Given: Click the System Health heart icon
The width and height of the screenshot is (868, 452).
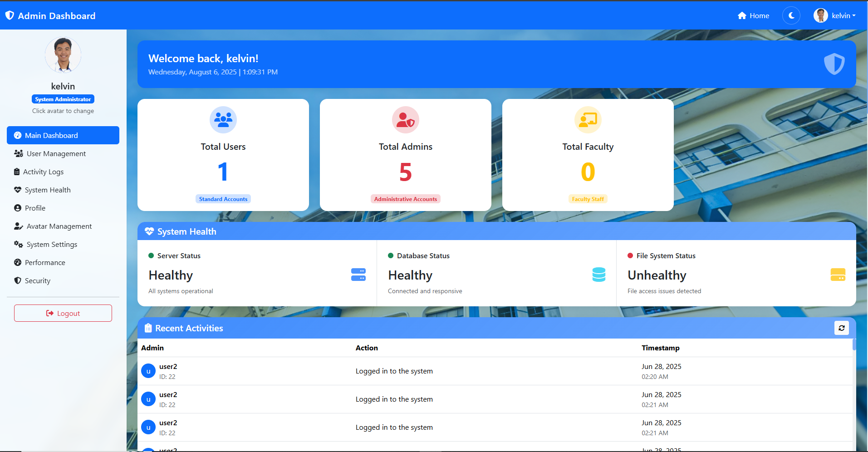Looking at the screenshot, I should click(x=18, y=190).
